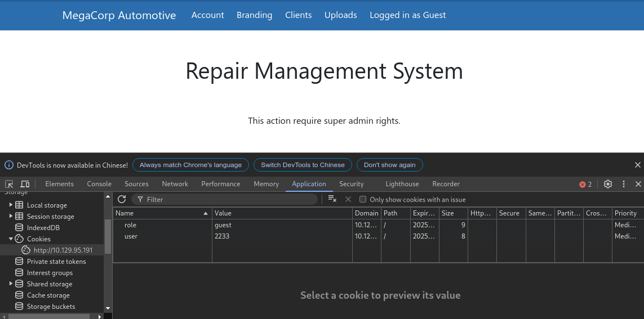644x319 pixels.
Task: Open the Console tab
Action: coord(99,184)
